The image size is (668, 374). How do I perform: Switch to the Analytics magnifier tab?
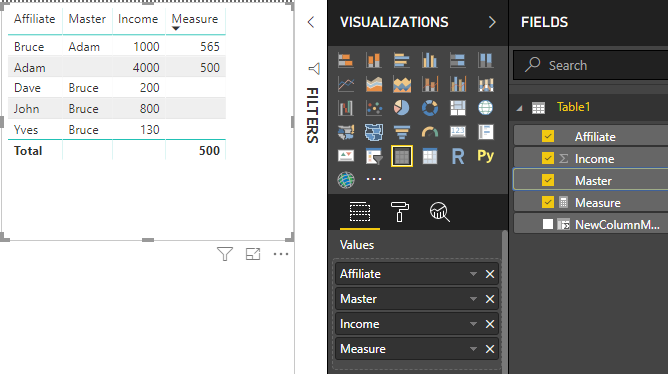439,212
